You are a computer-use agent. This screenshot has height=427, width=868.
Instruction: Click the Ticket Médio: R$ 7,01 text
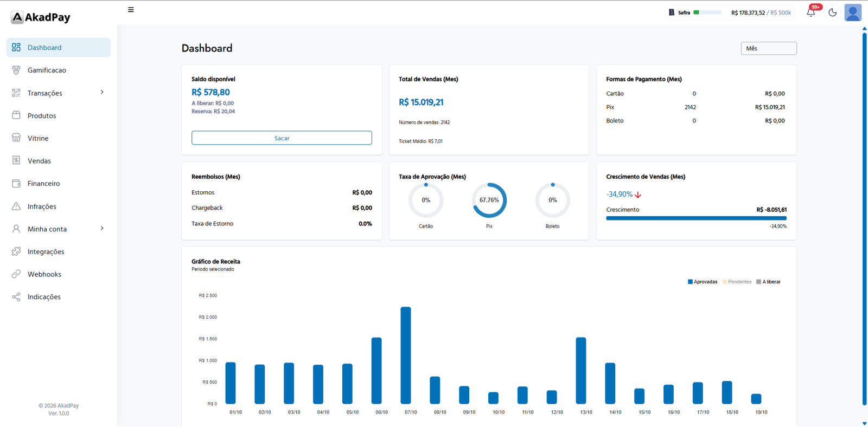[x=420, y=141]
